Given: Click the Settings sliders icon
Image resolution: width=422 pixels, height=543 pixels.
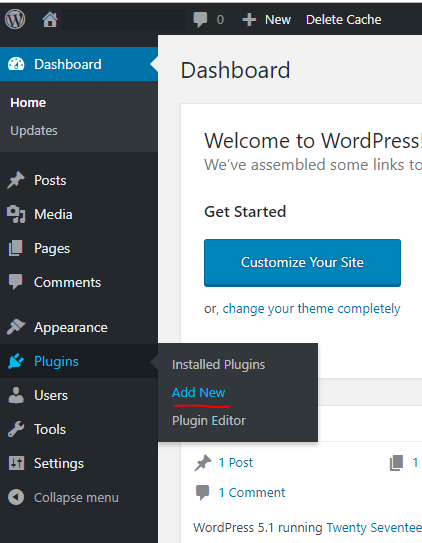Looking at the screenshot, I should click(16, 463).
